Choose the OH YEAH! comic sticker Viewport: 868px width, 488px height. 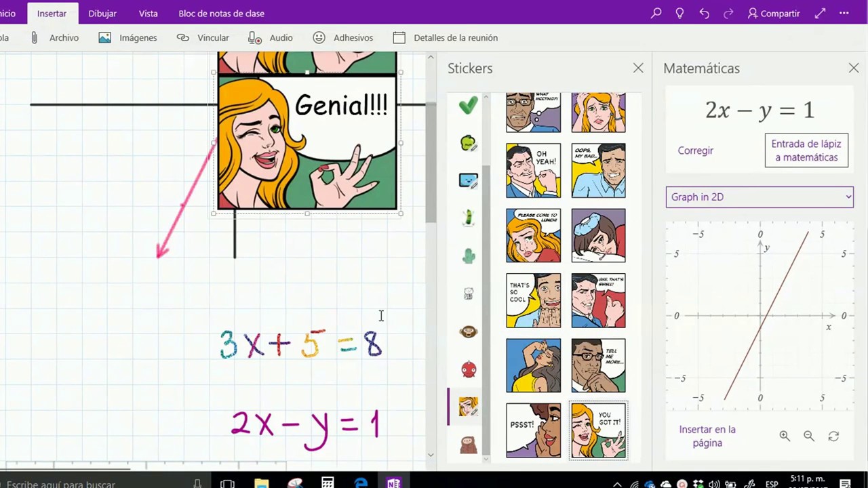tap(534, 170)
